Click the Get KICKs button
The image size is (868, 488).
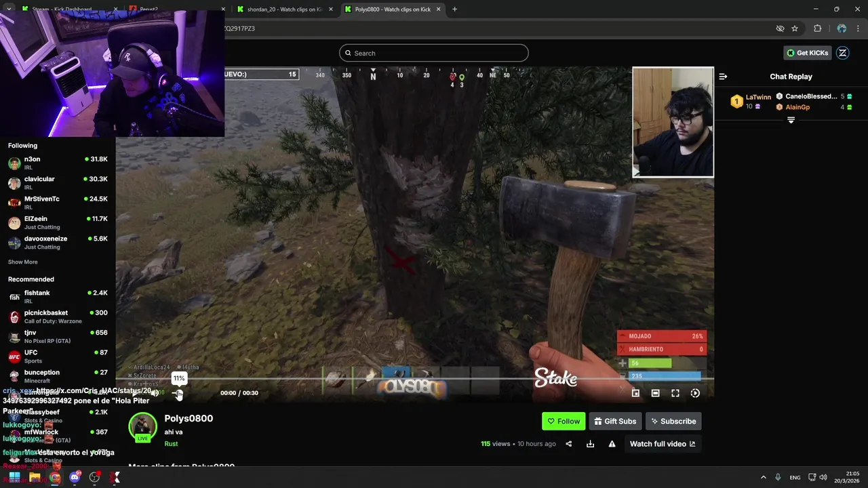point(808,53)
